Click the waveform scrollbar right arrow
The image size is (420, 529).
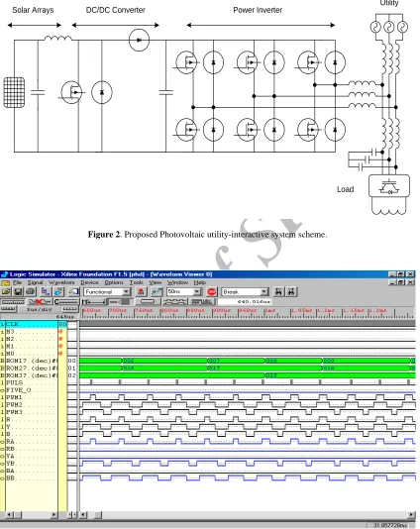click(411, 515)
